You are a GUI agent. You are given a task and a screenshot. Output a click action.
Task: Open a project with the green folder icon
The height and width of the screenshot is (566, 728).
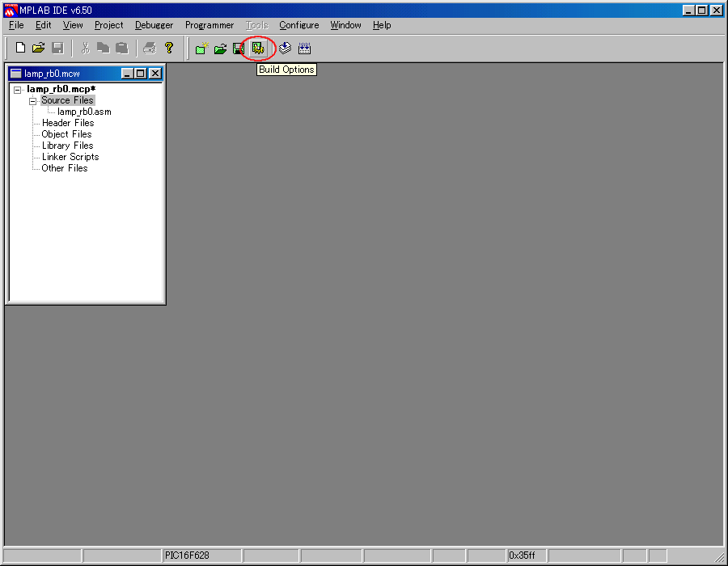point(221,49)
